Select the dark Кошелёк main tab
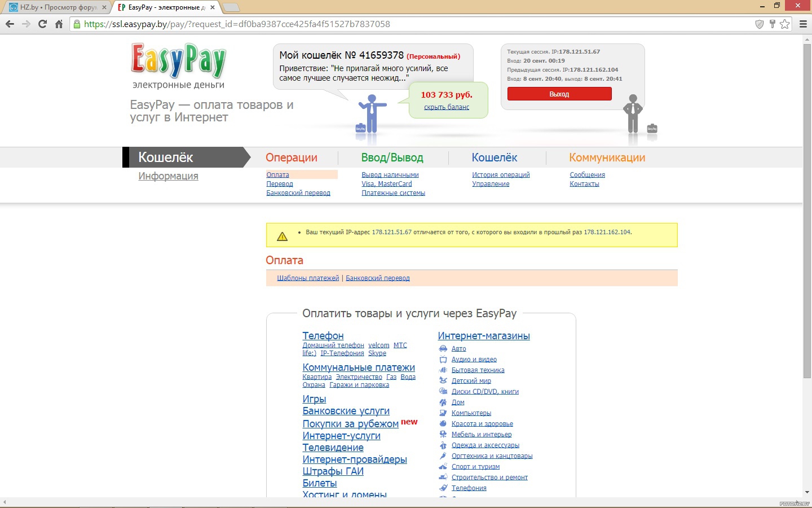This screenshot has height=508, width=812. [x=186, y=157]
